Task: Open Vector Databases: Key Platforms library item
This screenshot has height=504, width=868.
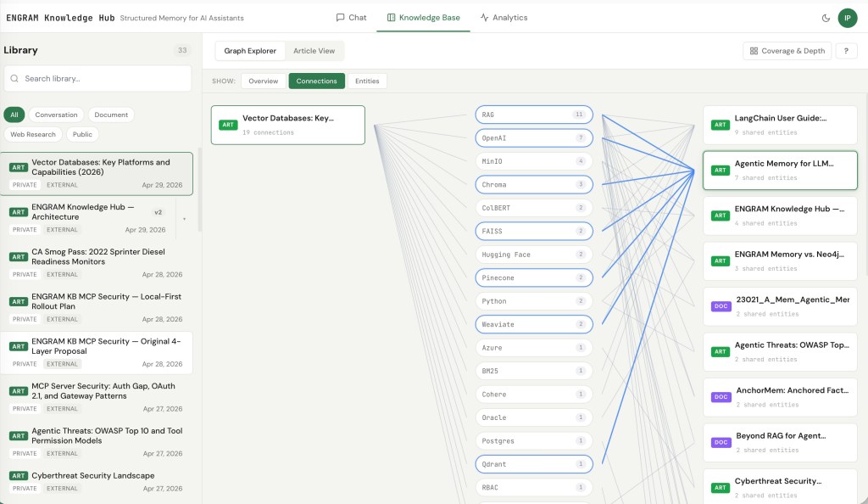Action: 97,174
